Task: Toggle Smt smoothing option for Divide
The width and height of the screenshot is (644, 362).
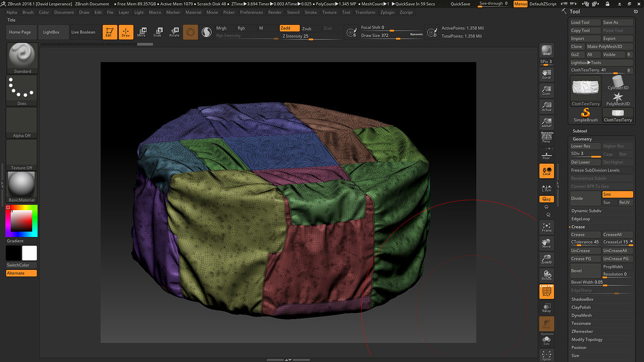Action: [x=617, y=195]
